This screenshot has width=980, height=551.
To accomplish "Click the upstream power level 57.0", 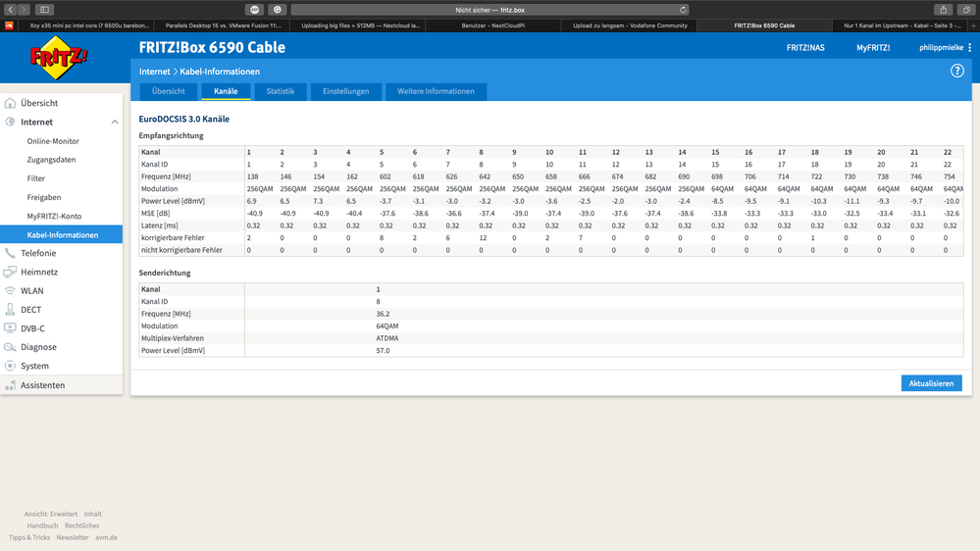I will click(383, 351).
